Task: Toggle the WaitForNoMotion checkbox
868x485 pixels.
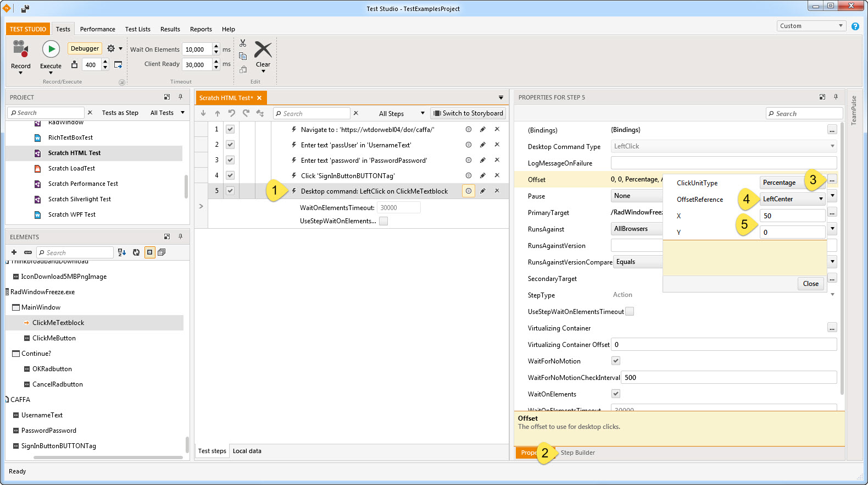Action: point(615,361)
